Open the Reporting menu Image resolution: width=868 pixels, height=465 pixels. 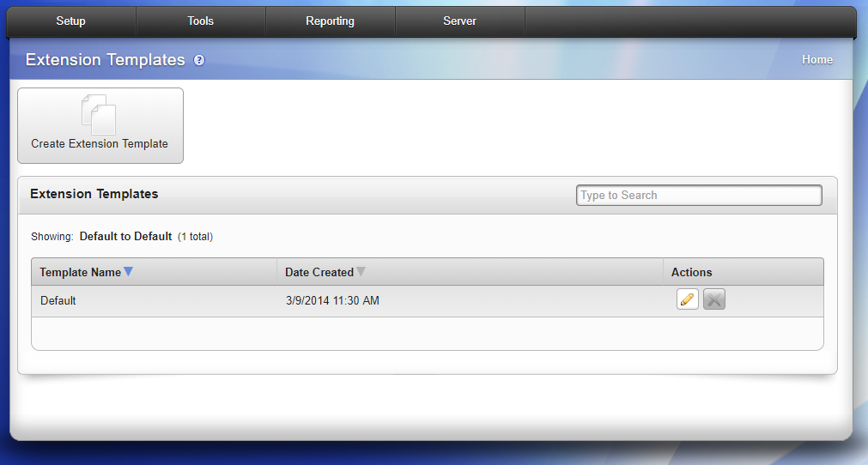click(330, 21)
